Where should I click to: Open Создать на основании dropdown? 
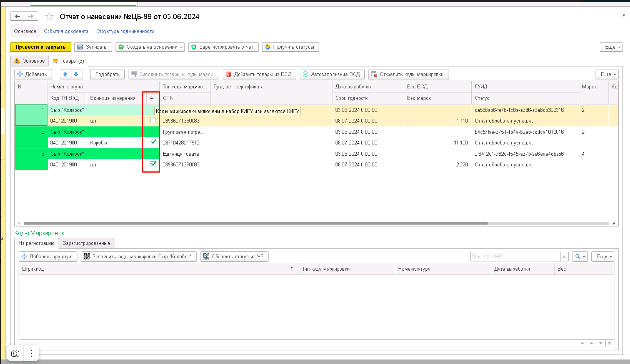coord(150,47)
